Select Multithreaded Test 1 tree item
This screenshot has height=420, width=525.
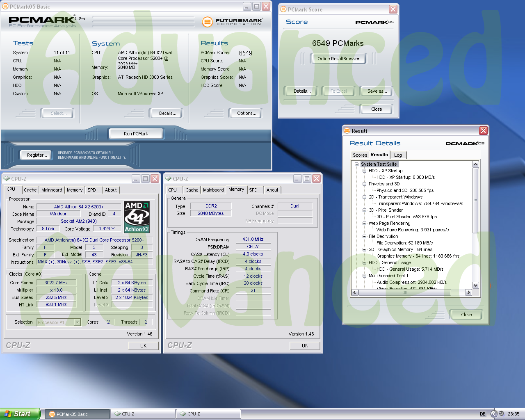388,276
